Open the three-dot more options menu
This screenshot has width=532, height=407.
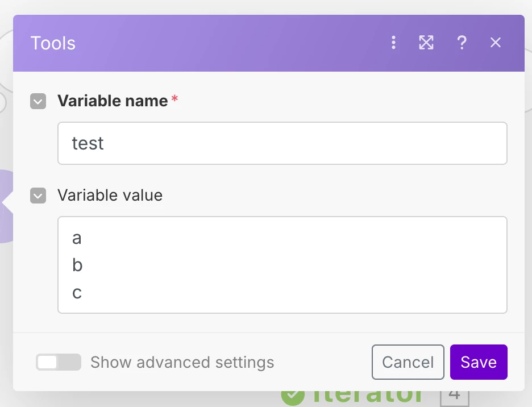[393, 43]
